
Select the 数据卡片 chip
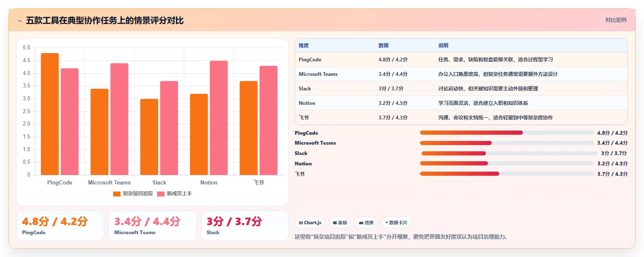pyautogui.click(x=396, y=223)
